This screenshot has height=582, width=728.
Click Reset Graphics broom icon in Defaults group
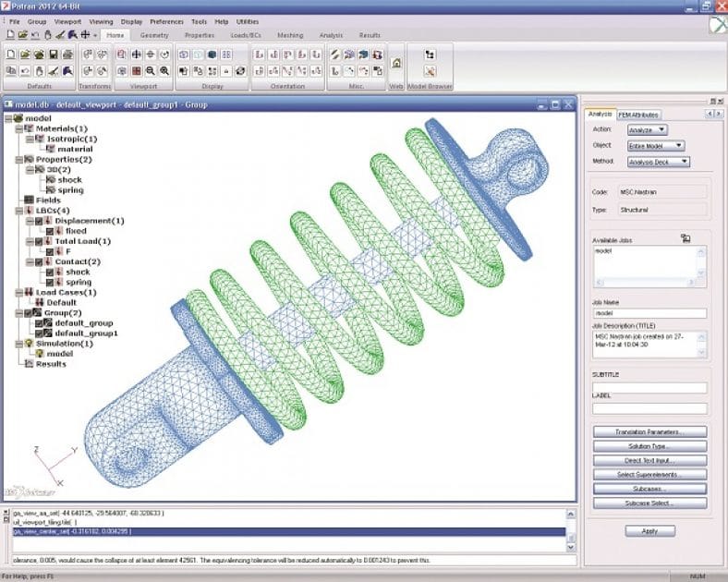click(x=54, y=71)
